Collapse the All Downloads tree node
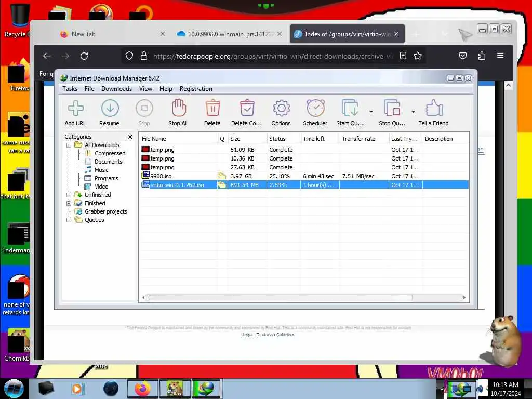The height and width of the screenshot is (399, 532). pyautogui.click(x=69, y=145)
